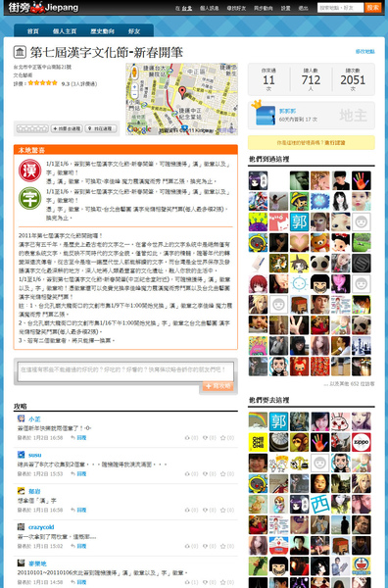Open crazycold's profile link
388x588 pixels.
click(x=41, y=527)
